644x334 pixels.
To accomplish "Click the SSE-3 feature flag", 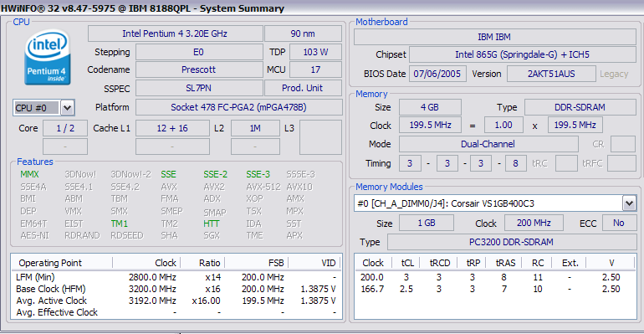I will (x=258, y=174).
